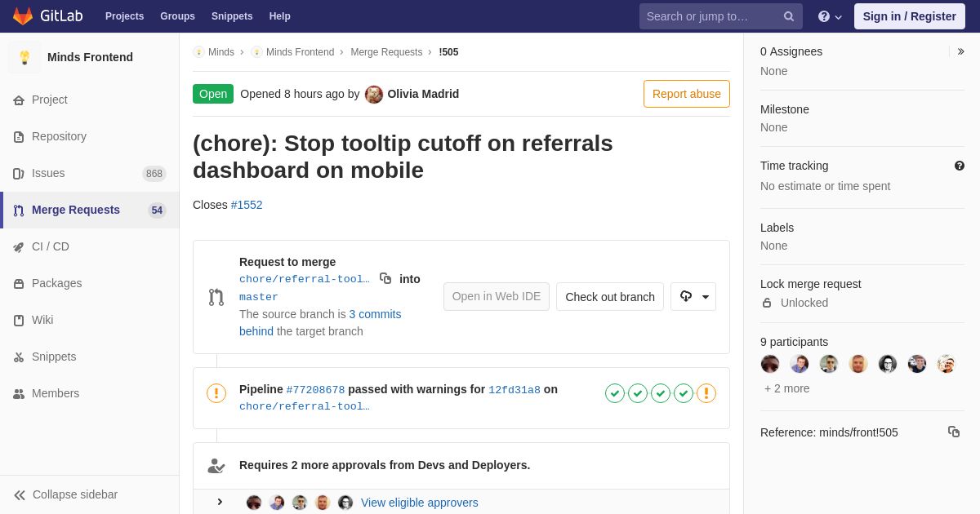The width and height of the screenshot is (980, 514).
Task: Click the Time tracking help icon
Action: click(x=960, y=166)
